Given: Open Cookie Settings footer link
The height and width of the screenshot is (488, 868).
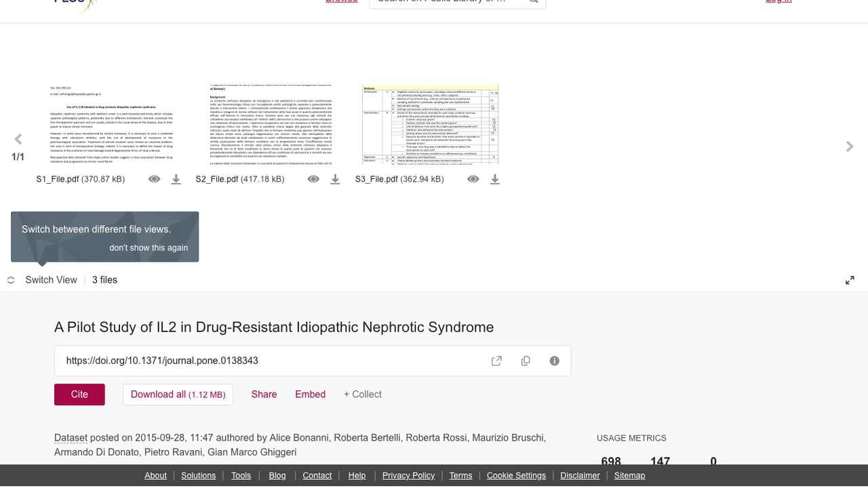Looking at the screenshot, I should [516, 476].
